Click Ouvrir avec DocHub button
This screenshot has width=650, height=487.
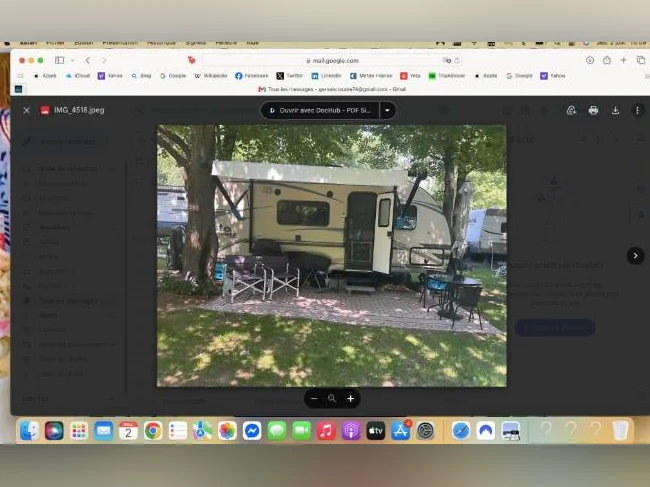click(x=320, y=110)
